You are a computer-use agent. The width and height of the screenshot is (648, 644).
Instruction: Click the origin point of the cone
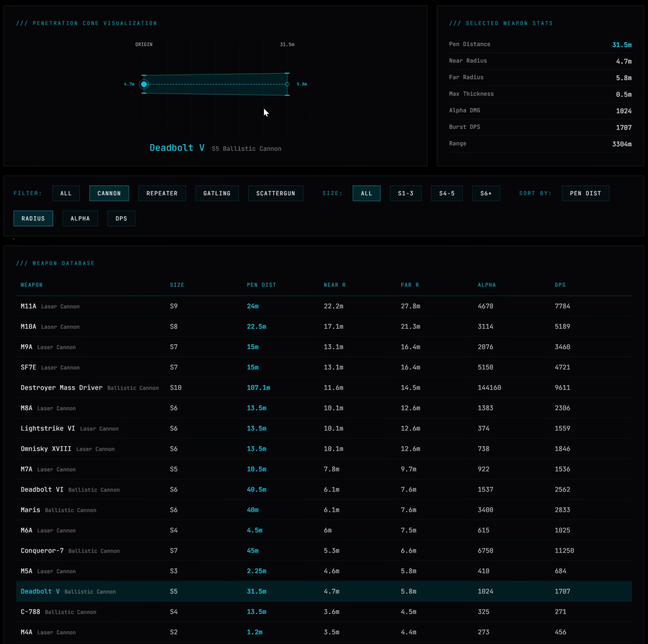(x=144, y=84)
